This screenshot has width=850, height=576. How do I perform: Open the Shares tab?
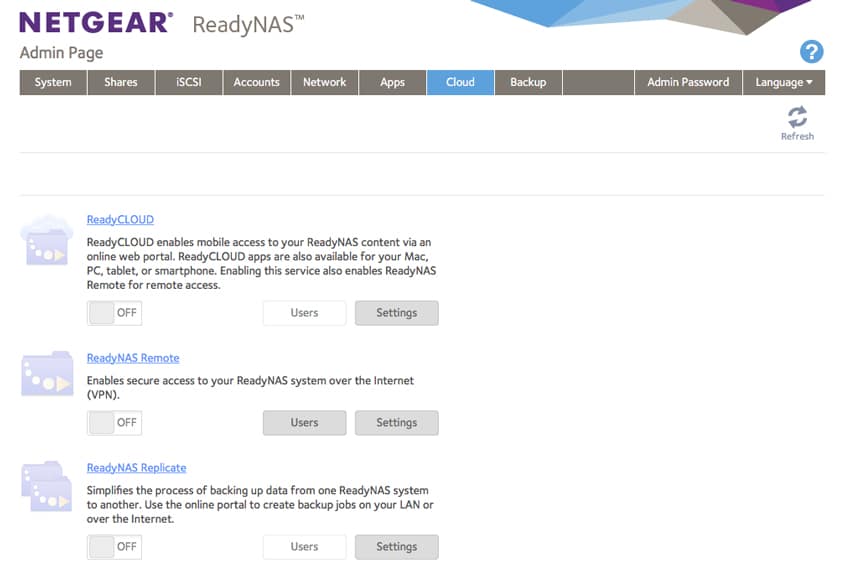click(121, 82)
